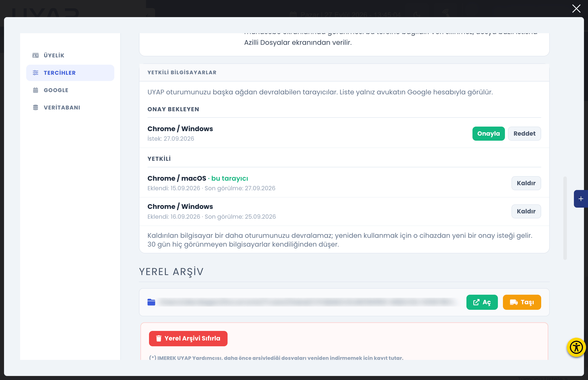Click the blue folder icon in Yerel Arşiv
588x380 pixels.
tap(151, 302)
